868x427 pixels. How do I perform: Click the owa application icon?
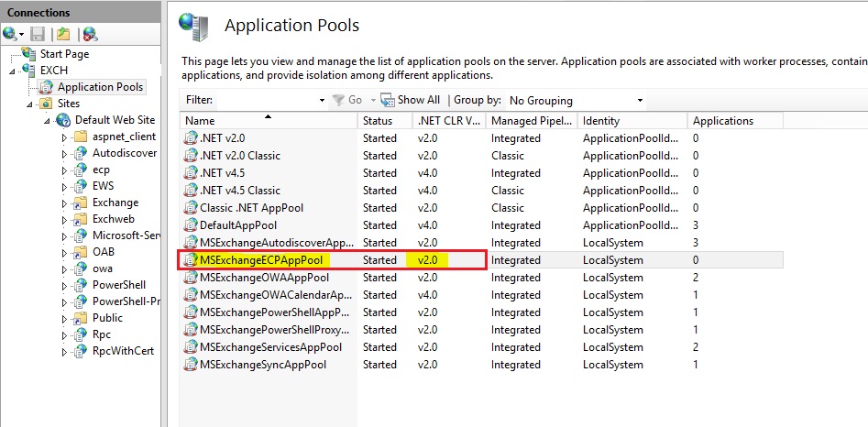click(81, 268)
